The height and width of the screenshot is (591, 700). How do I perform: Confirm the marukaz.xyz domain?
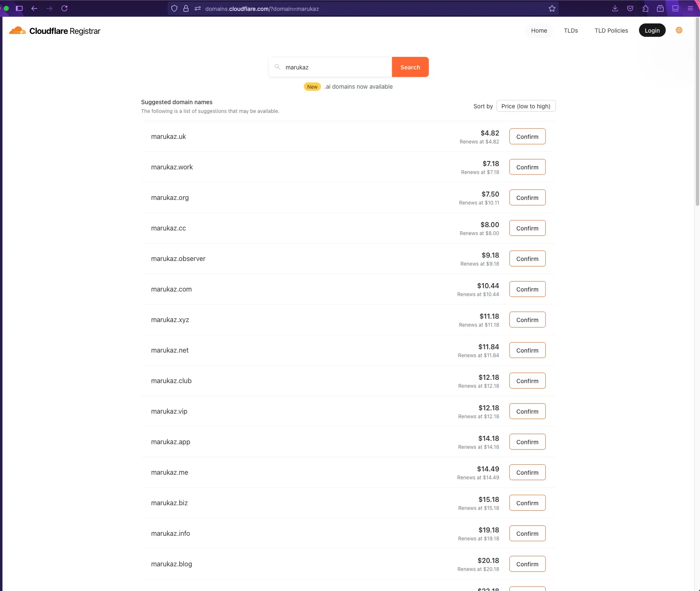527,320
